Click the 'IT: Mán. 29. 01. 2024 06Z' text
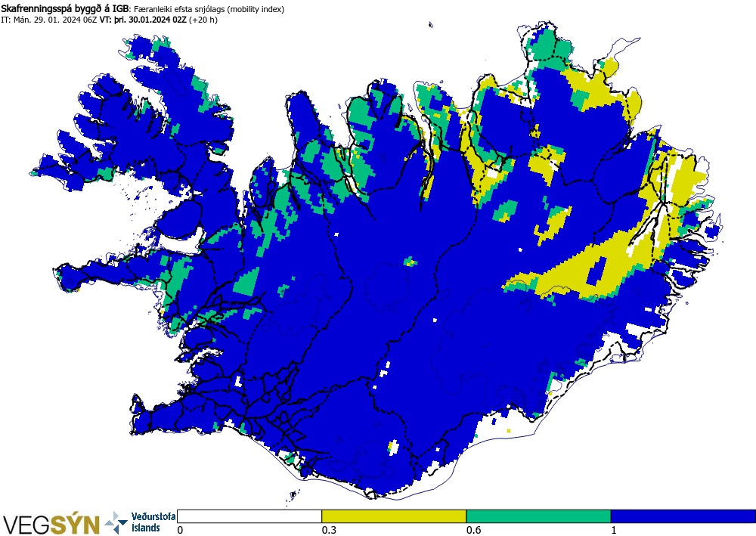The height and width of the screenshot is (536, 756). click(49, 20)
